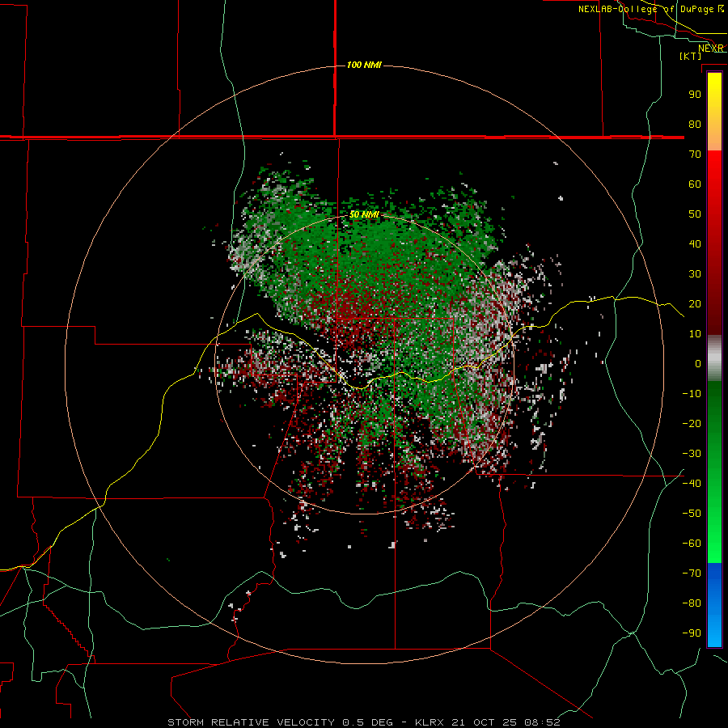Click the -40 value on the velocity scale
The width and height of the screenshot is (728, 728).
(x=692, y=484)
